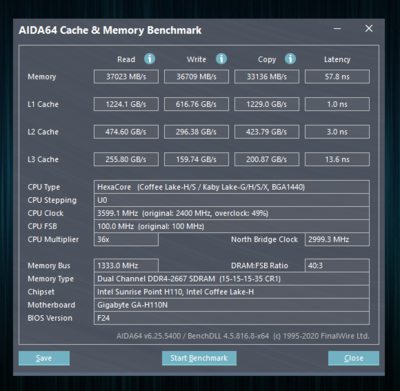This screenshot has width=400, height=391.
Task: Click BIOS Version field F24
Action: click(232, 318)
